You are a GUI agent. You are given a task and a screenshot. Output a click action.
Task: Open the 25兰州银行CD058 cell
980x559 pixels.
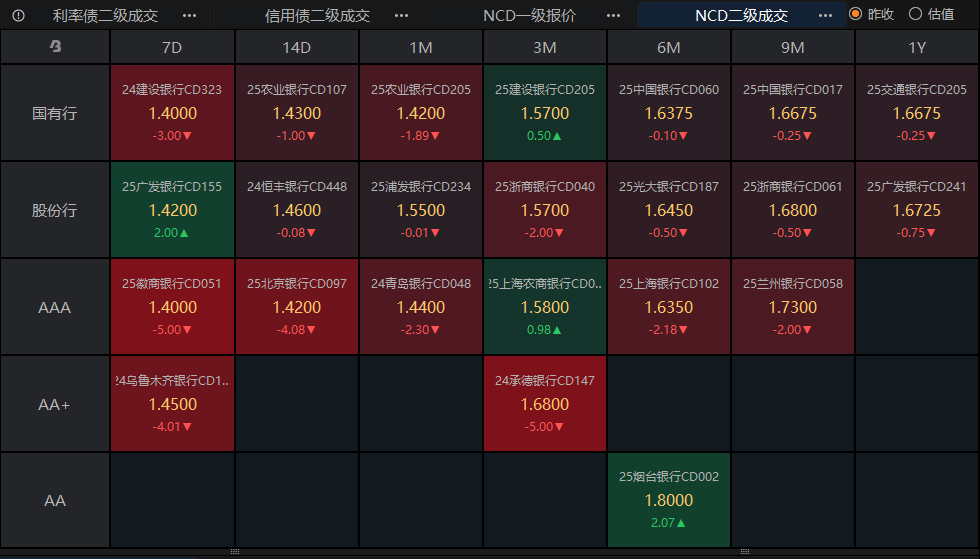tap(792, 306)
